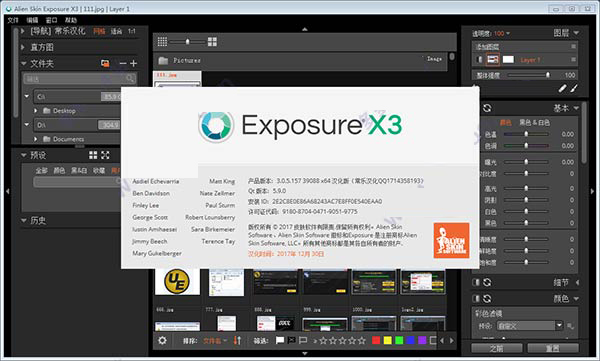Open the 自定义 color filter dropdown

[x=530, y=326]
